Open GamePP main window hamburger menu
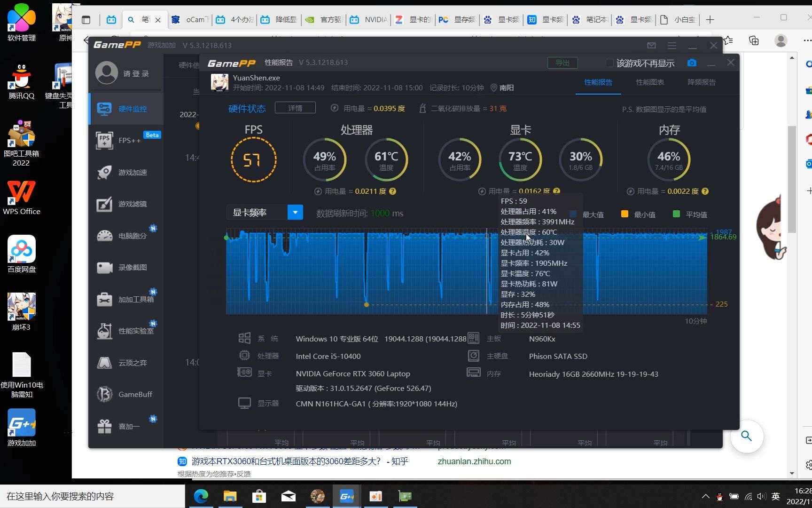 (x=672, y=46)
